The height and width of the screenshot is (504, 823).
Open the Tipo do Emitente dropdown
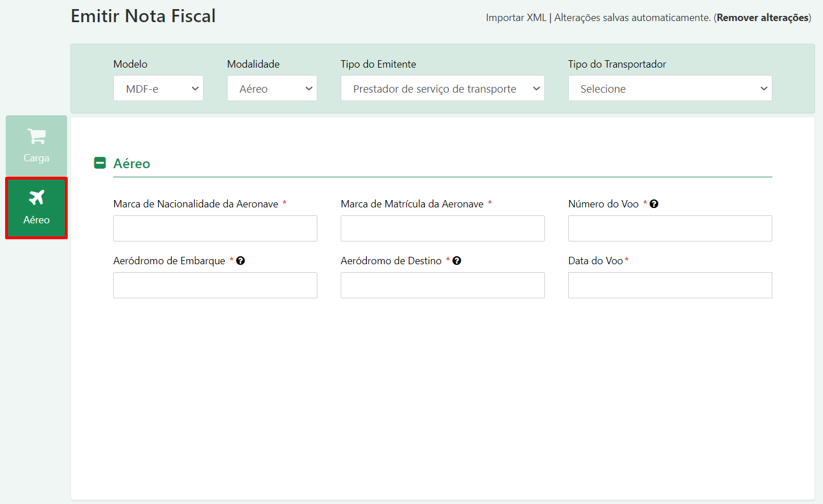442,88
